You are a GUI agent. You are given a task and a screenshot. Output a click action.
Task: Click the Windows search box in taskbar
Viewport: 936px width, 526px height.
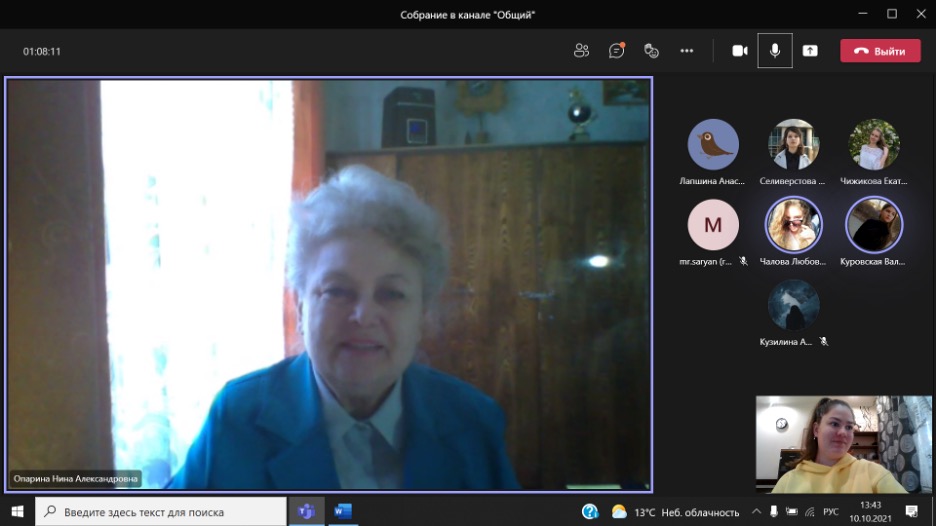pos(160,512)
